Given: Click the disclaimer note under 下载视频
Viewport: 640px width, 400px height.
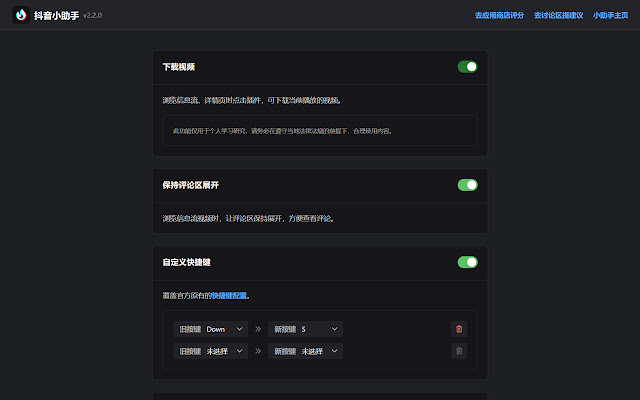Looking at the screenshot, I should 320,131.
